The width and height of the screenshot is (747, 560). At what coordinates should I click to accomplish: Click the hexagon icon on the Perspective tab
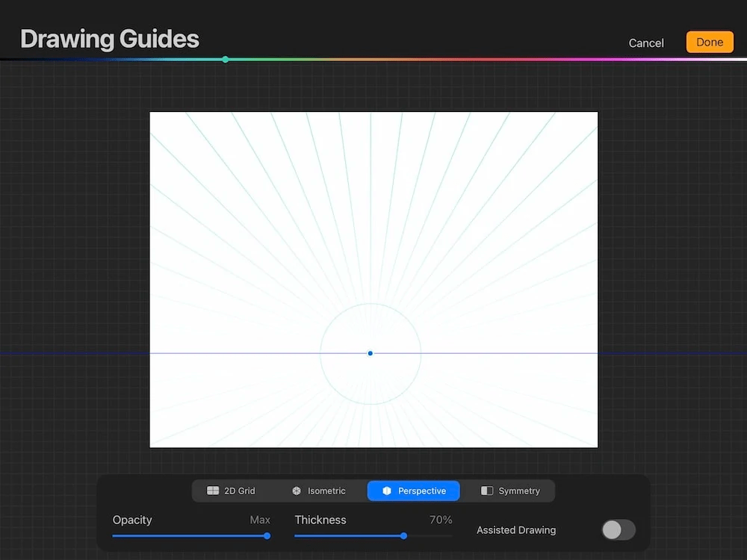385,491
